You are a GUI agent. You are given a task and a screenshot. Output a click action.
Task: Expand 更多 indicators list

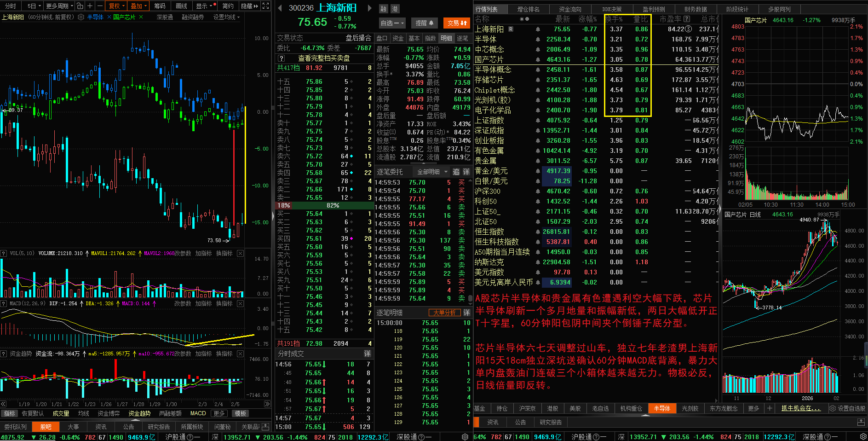pyautogui.click(x=219, y=413)
